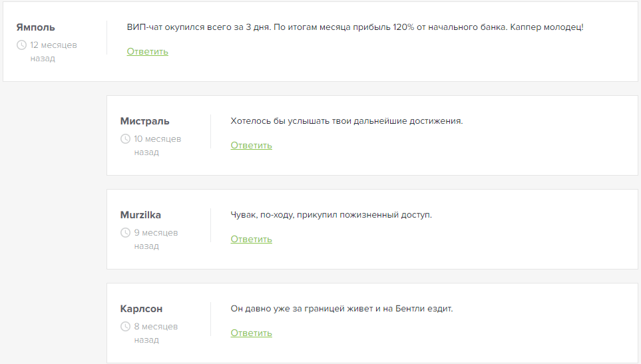Screen dimensions: 641x364
Task: Reply to Murzilka's comment
Action: 251,239
